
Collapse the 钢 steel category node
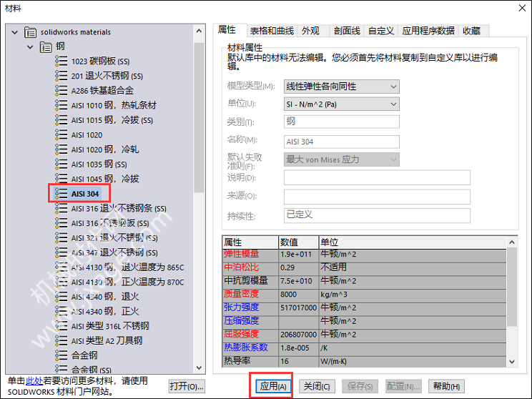click(x=30, y=47)
